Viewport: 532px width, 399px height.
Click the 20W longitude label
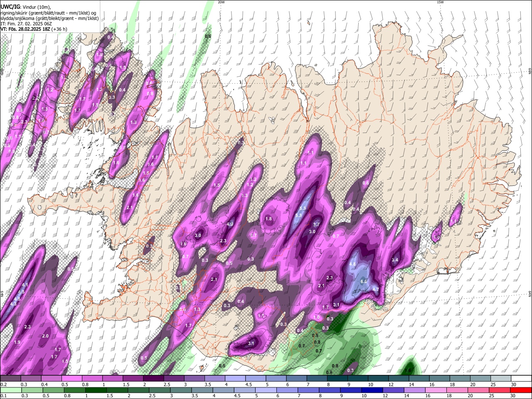tap(221, 2)
